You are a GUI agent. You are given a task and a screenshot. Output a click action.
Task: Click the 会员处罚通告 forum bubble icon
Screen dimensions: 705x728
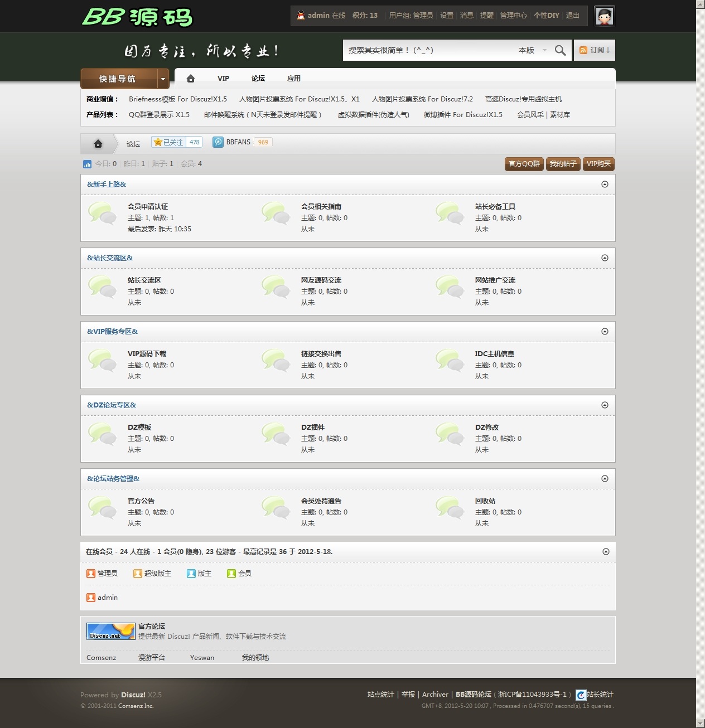[276, 508]
